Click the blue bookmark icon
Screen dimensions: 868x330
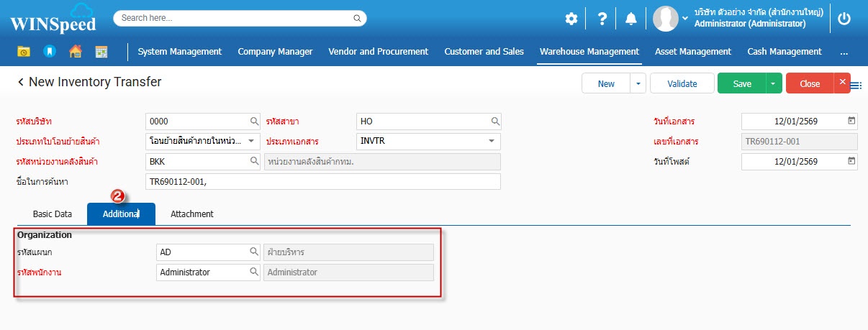[x=49, y=52]
